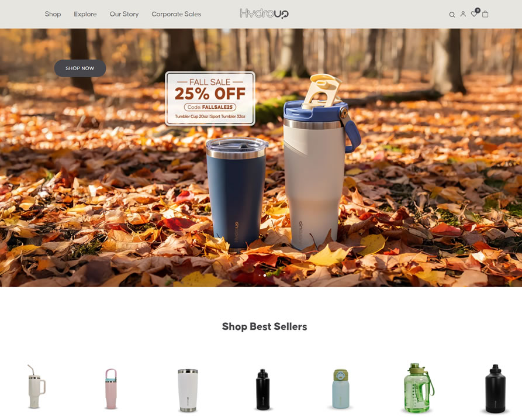Screen dimensions: 522x420
Task: View the large black growler bottle
Action: click(495, 388)
